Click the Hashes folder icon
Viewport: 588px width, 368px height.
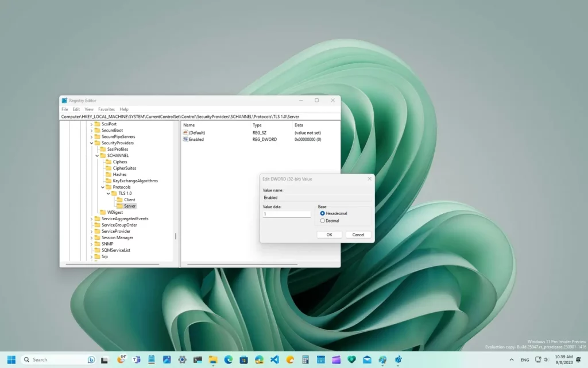coord(109,174)
